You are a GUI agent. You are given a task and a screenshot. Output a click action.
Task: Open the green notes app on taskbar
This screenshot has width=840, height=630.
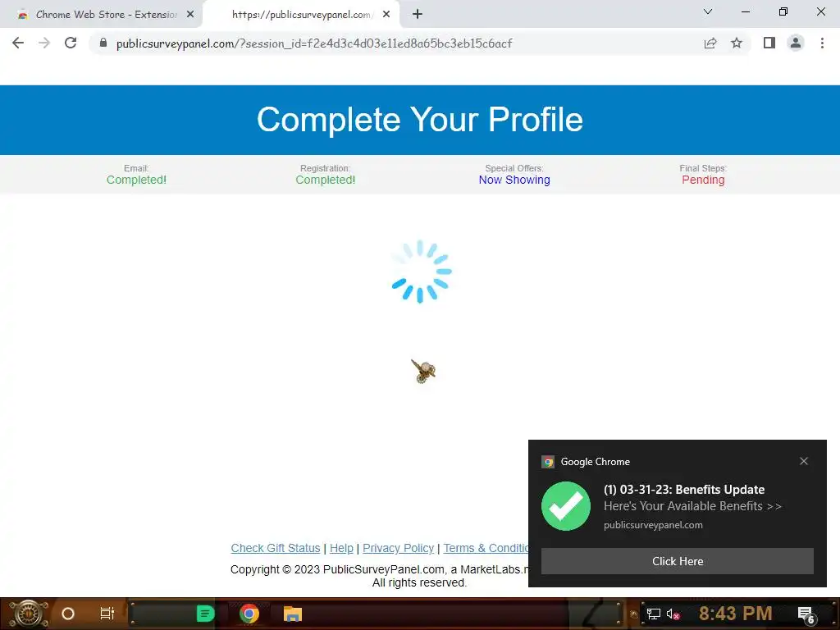pos(205,614)
